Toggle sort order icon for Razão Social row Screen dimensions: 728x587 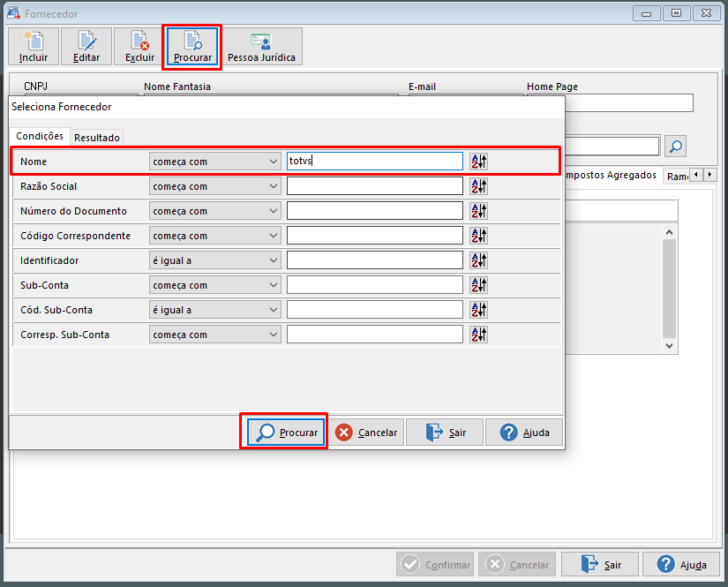tap(478, 186)
